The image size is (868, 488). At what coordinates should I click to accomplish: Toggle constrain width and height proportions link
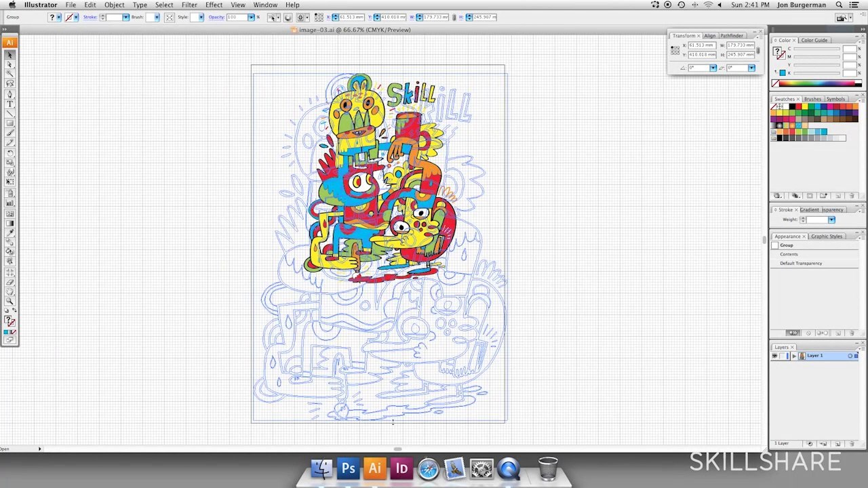tap(757, 49)
